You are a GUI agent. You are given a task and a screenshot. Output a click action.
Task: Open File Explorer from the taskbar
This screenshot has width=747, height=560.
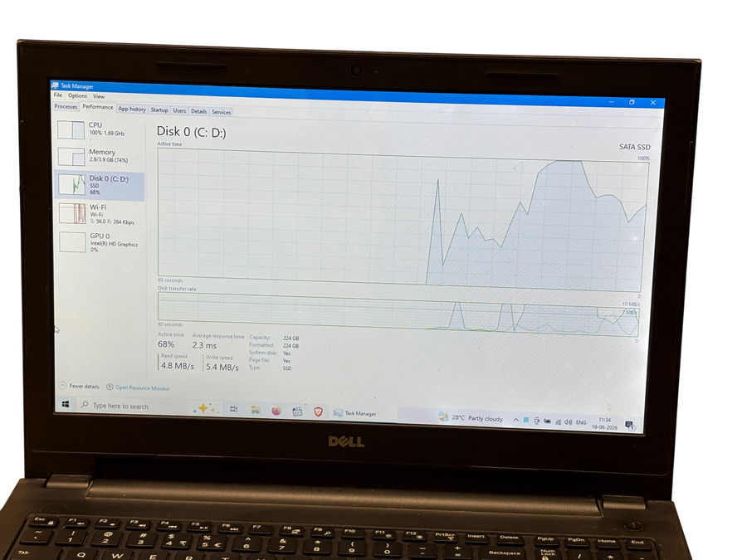point(256,410)
